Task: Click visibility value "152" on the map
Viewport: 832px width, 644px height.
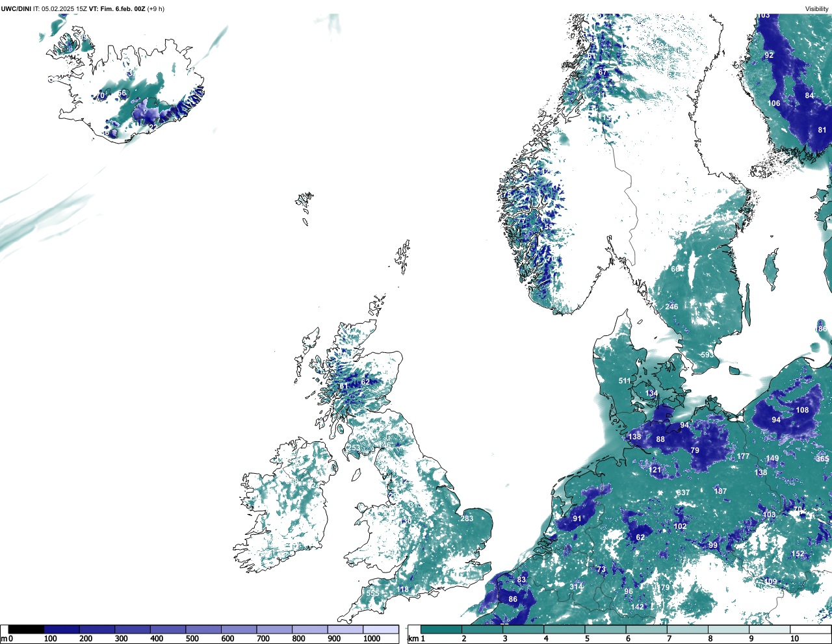Action: click(798, 554)
